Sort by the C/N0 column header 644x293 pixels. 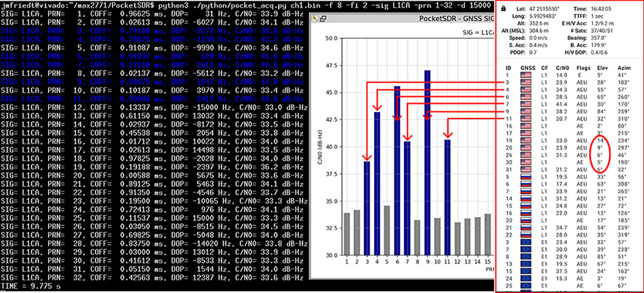click(561, 68)
